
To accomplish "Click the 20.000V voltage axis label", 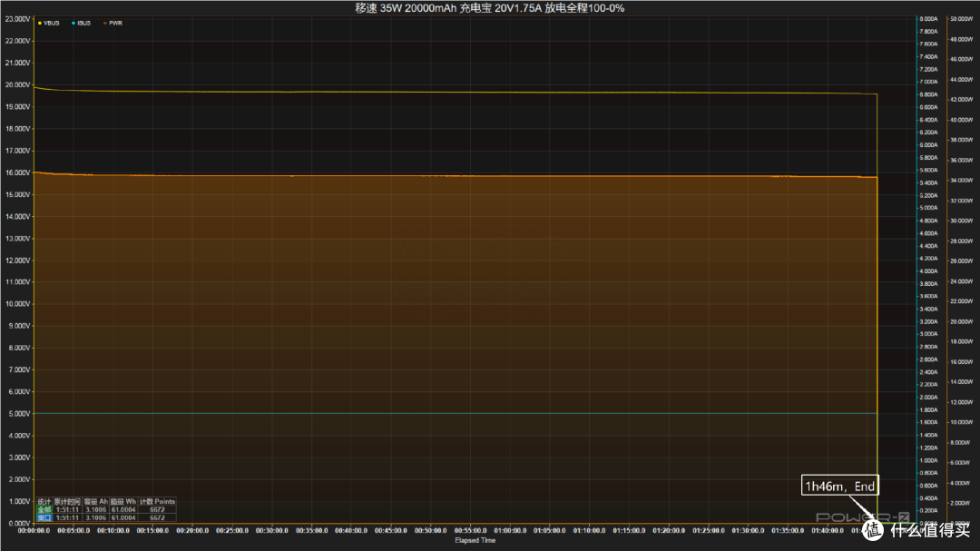I will 17,85.
